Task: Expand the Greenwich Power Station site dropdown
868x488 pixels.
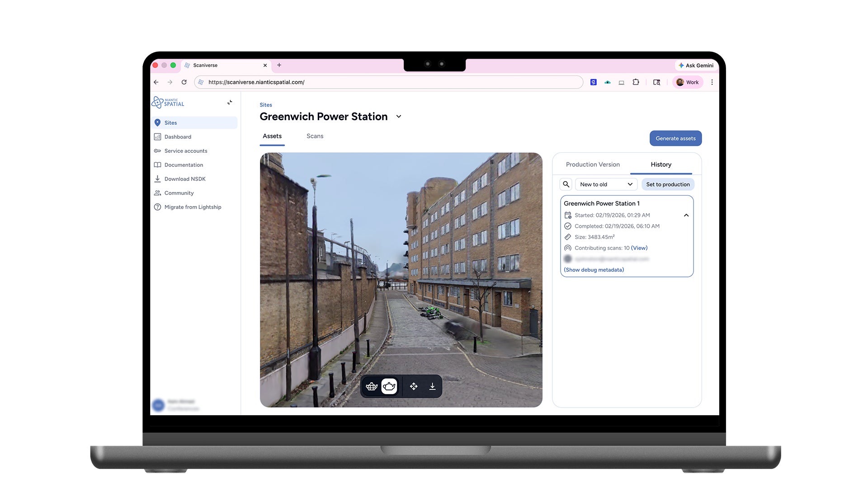Action: tap(399, 117)
